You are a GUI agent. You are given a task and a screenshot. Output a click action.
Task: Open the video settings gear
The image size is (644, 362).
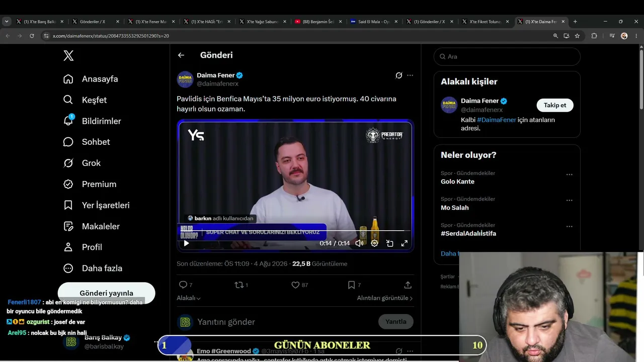coord(374,243)
